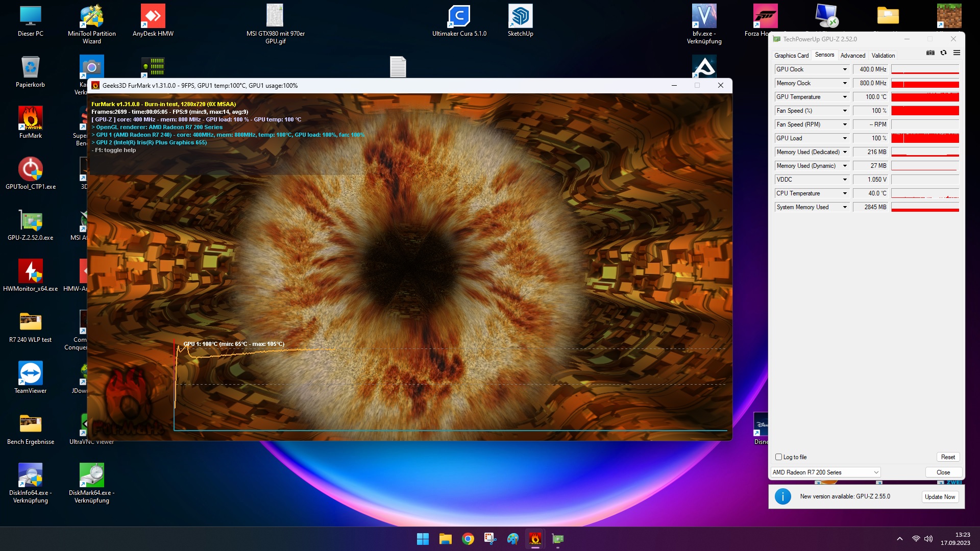The height and width of the screenshot is (551, 980).
Task: Open the Advanced tab in GPU-Z
Action: pyautogui.click(x=852, y=56)
